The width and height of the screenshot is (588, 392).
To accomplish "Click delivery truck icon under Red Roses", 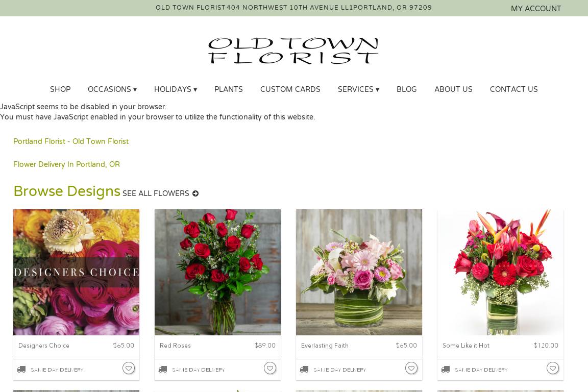I will click(163, 370).
